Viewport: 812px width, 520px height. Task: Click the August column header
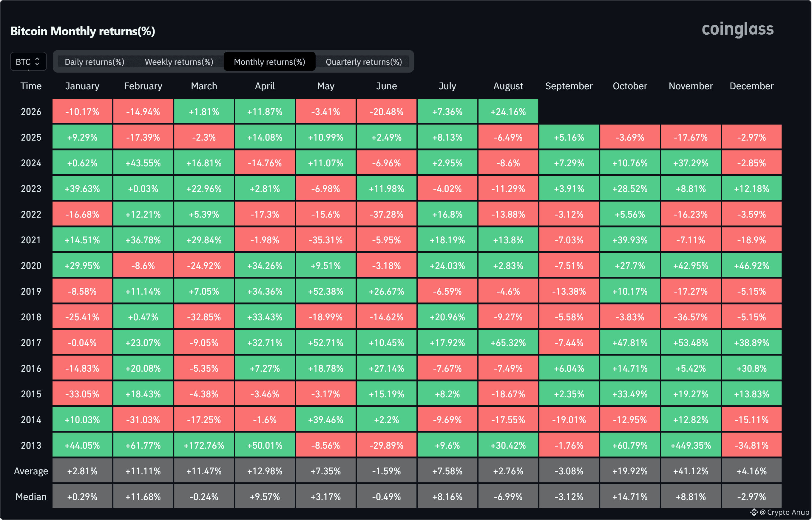(x=508, y=86)
